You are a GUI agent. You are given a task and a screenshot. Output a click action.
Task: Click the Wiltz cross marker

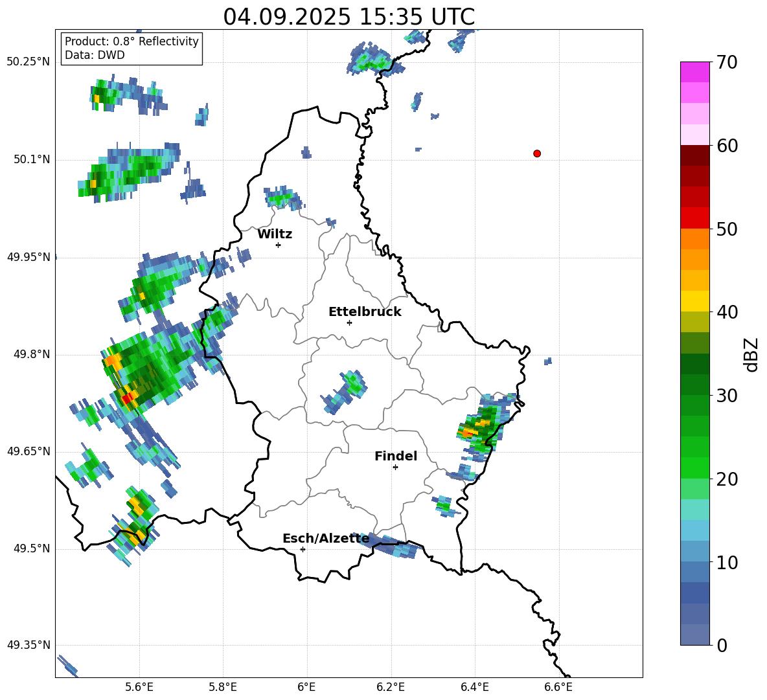click(279, 245)
